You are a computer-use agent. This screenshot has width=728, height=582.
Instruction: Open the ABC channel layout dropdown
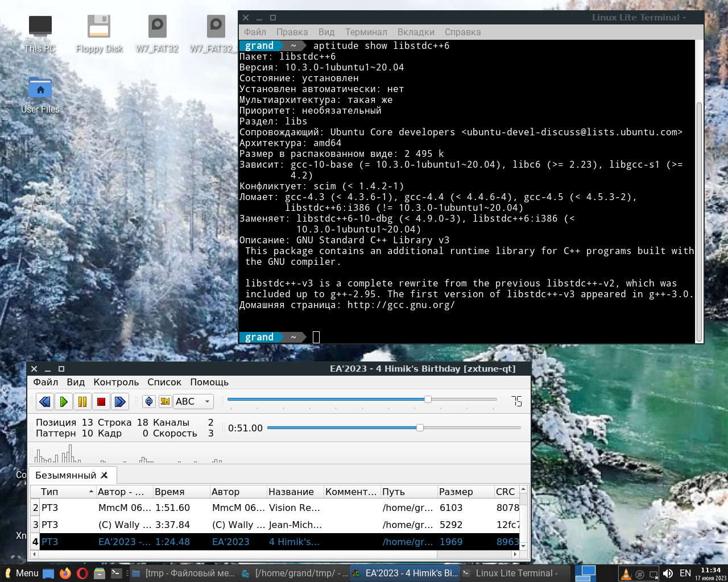[x=193, y=401]
